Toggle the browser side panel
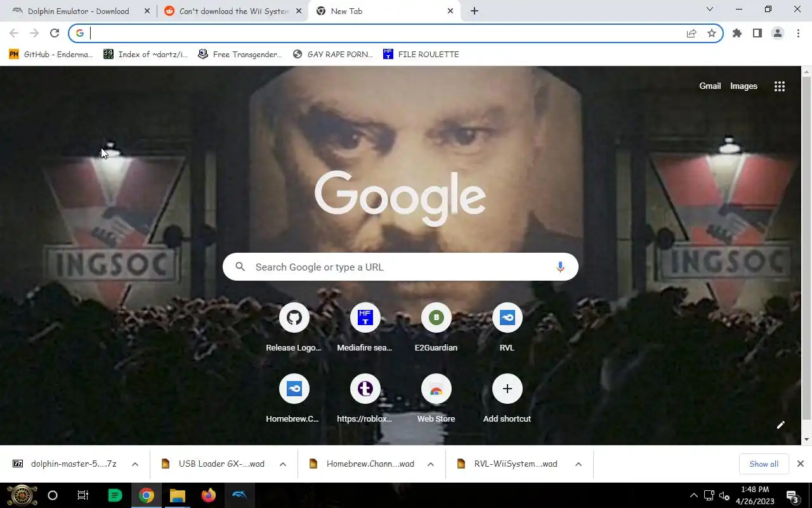Screen dimensions: 812x508 [x=757, y=34]
